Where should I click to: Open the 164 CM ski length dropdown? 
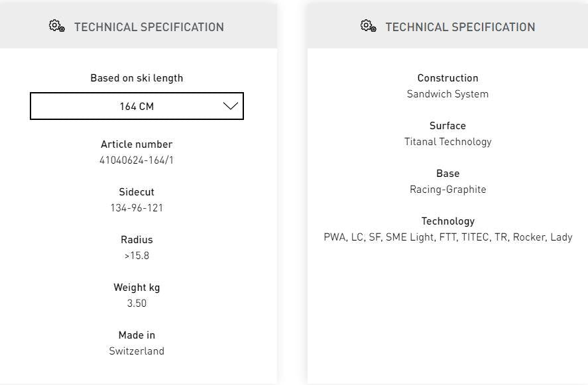[137, 106]
